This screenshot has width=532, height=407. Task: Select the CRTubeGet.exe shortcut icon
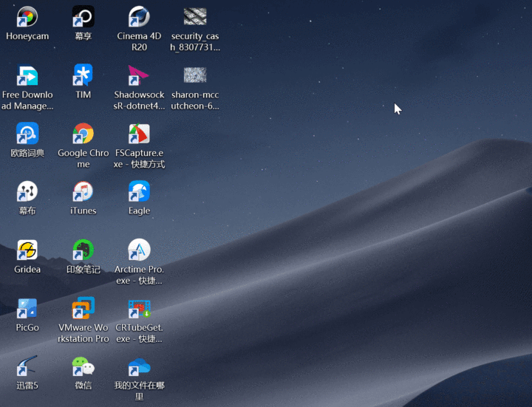click(x=139, y=308)
